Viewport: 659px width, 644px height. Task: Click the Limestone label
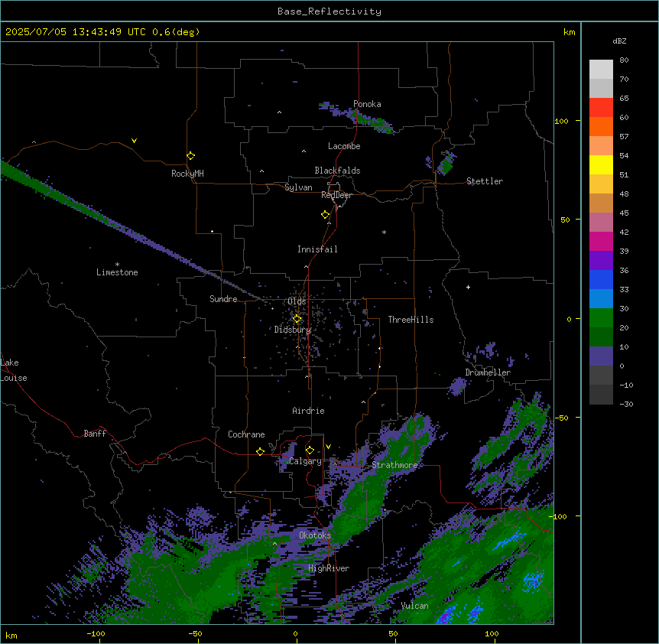tap(117, 272)
